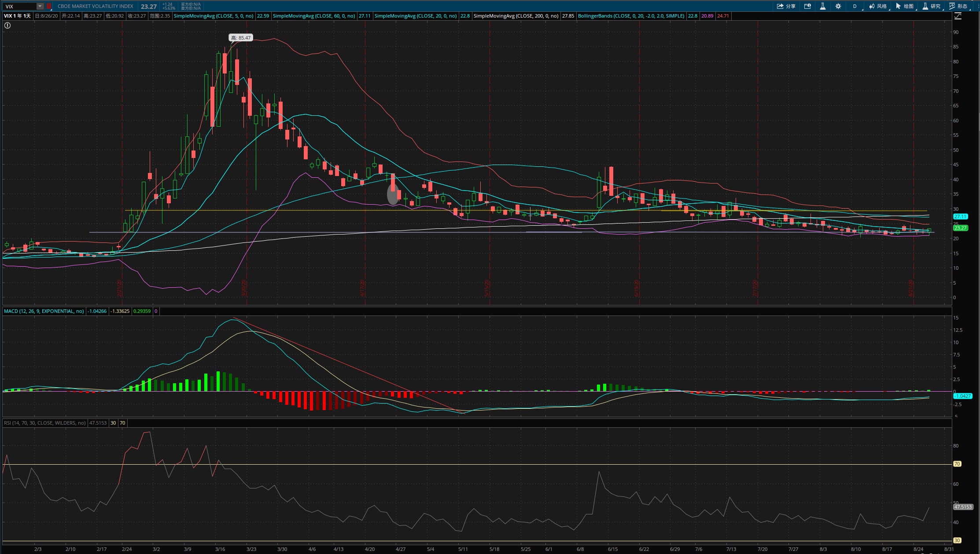Click the VIX 1 年 1天 timeframe label
Image resolution: width=980 pixels, height=554 pixels.
(18, 16)
